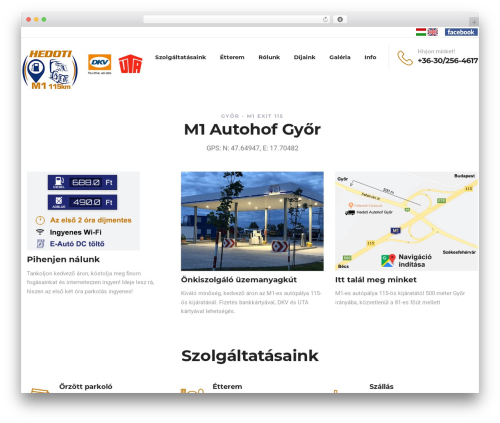Click the AdBlue price display 490.0 Ft
The height and width of the screenshot is (423, 500).
tap(82, 202)
